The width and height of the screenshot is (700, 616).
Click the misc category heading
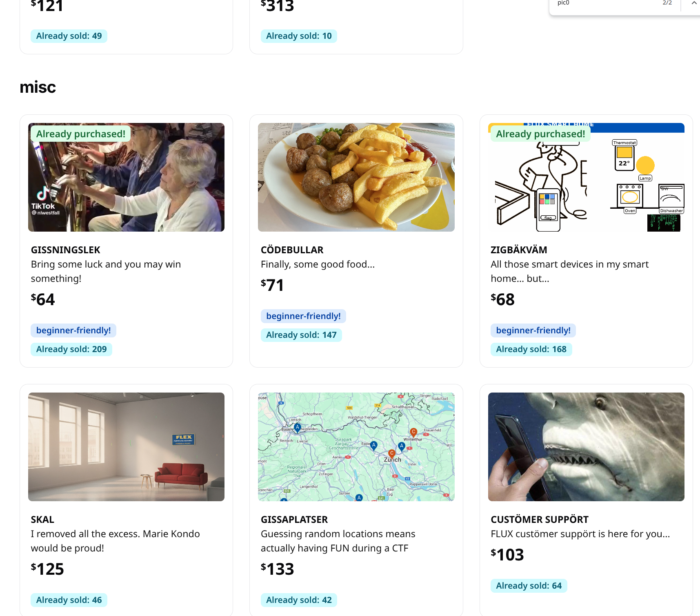(x=38, y=87)
